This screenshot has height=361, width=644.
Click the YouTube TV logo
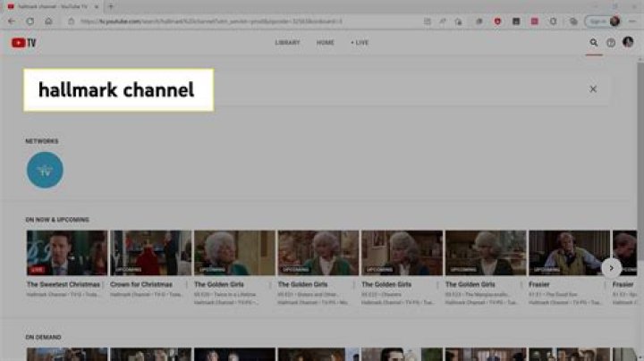(x=24, y=43)
